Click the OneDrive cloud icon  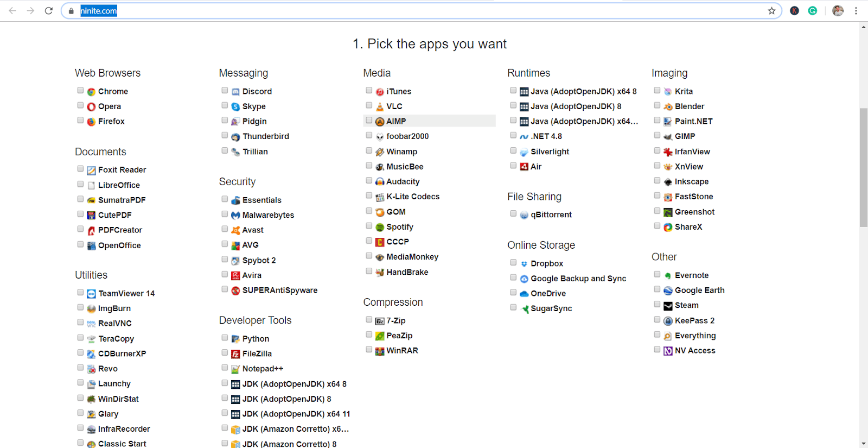[524, 294]
